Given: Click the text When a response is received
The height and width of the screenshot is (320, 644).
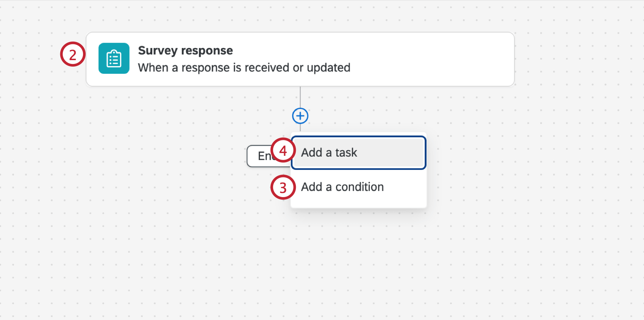Looking at the screenshot, I should pos(245,68).
